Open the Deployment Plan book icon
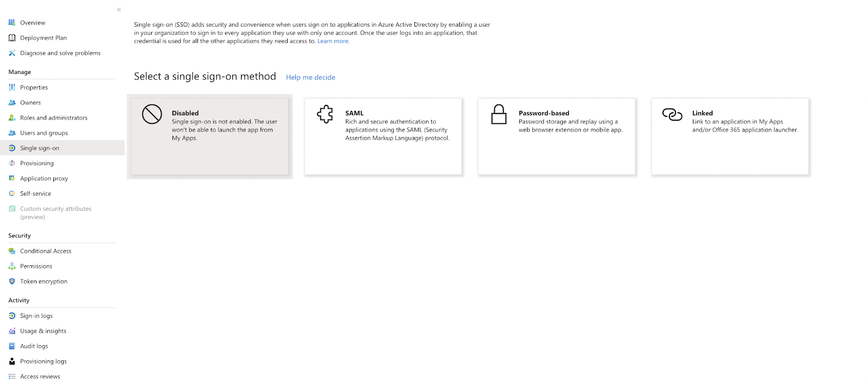Image resolution: width=868 pixels, height=388 pixels. coord(12,38)
